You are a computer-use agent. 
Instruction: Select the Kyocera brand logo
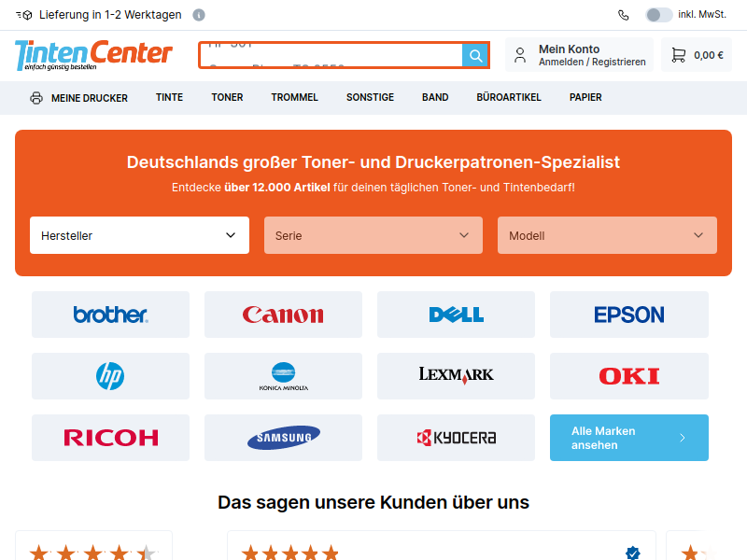pos(456,438)
